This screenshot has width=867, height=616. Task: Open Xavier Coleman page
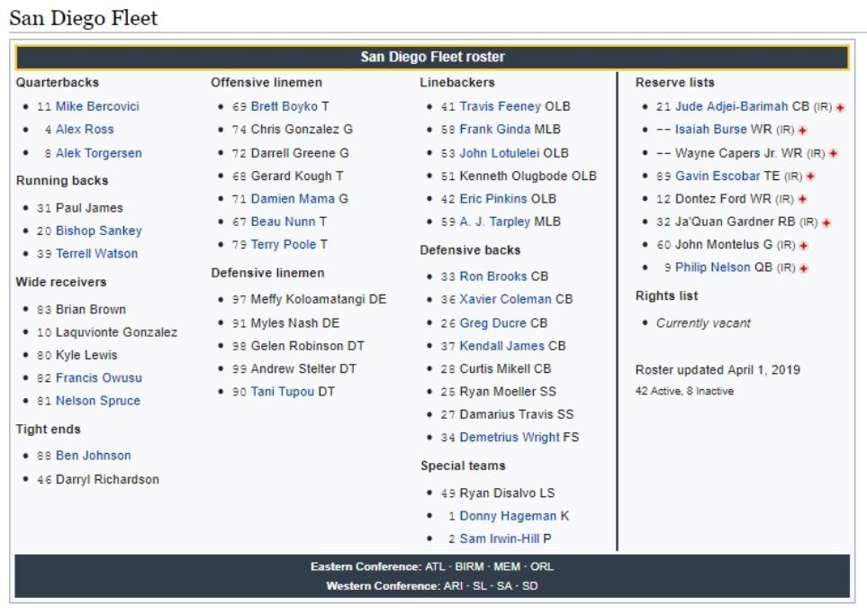click(505, 299)
